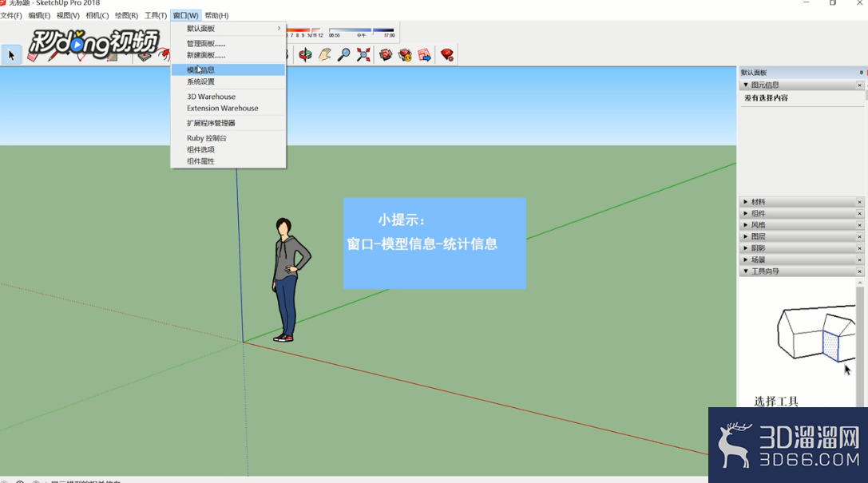Close the 材料 panel
The image size is (868, 483).
pos(860,202)
